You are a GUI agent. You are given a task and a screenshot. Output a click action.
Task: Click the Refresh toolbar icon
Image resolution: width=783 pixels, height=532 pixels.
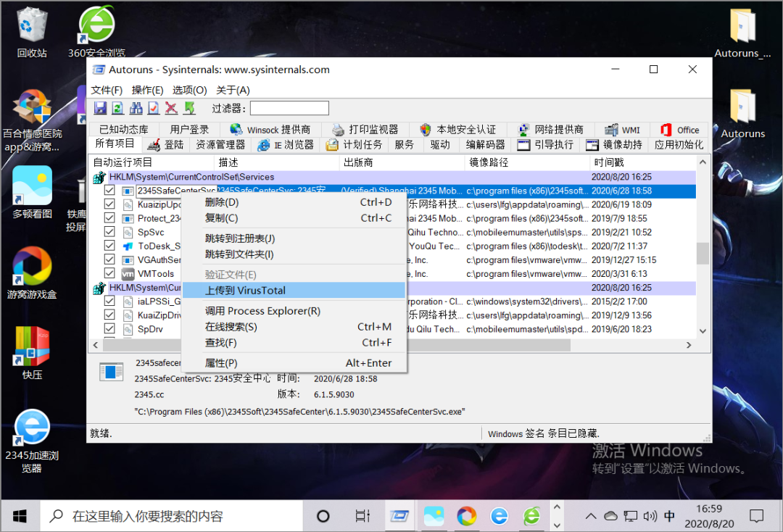coord(117,108)
